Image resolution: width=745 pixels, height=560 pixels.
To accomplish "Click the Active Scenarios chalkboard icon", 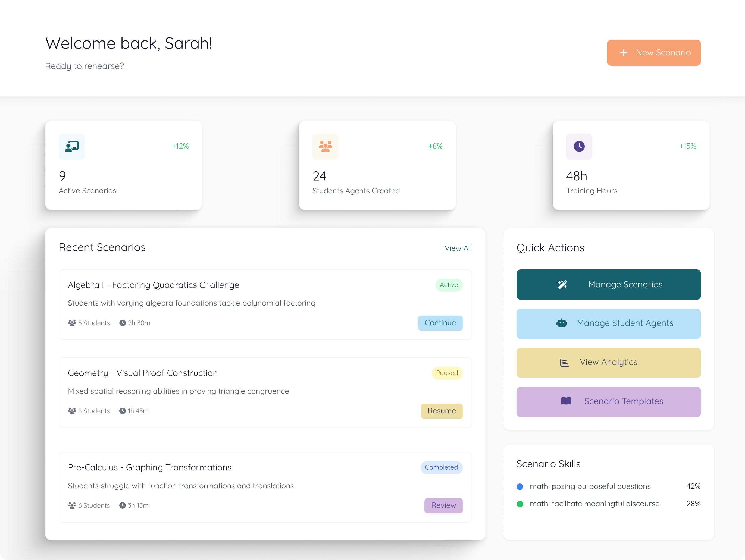I will click(72, 146).
